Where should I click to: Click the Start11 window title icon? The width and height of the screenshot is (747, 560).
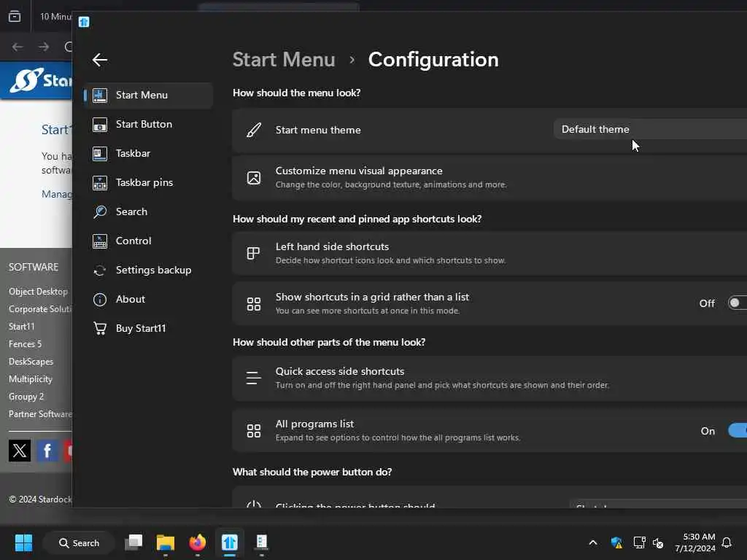(x=84, y=22)
